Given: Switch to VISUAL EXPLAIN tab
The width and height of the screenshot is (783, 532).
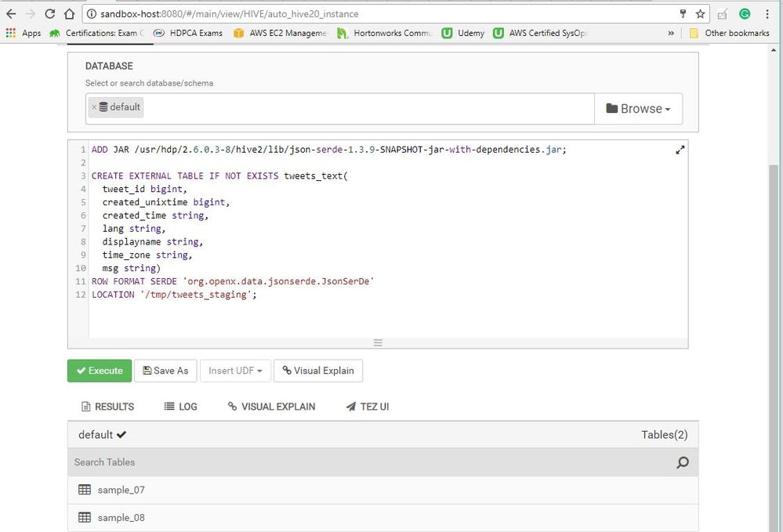Looking at the screenshot, I should [x=271, y=407].
